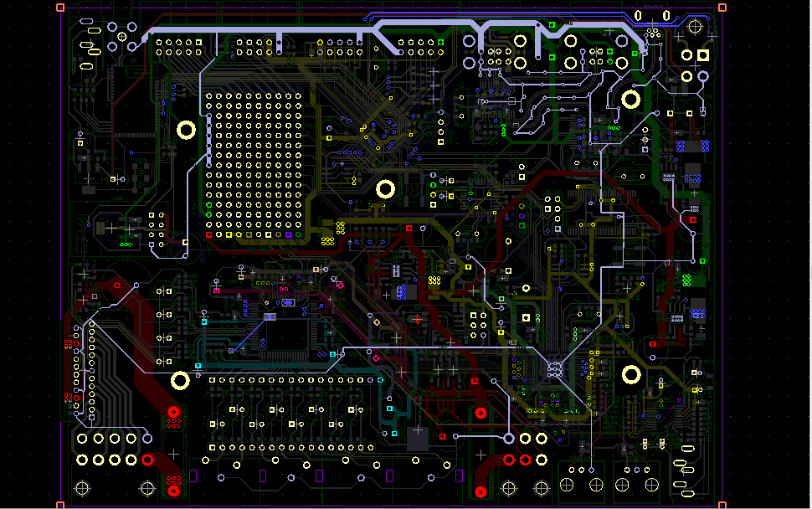The height and width of the screenshot is (509, 812).
Task: Select the mounting hole near the board center
Action: click(385, 189)
